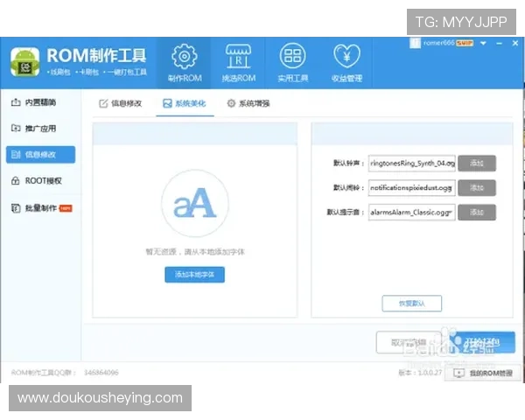Select 信息修改 in the sidebar
Viewport: 525px width, 420px height.
[x=40, y=154]
